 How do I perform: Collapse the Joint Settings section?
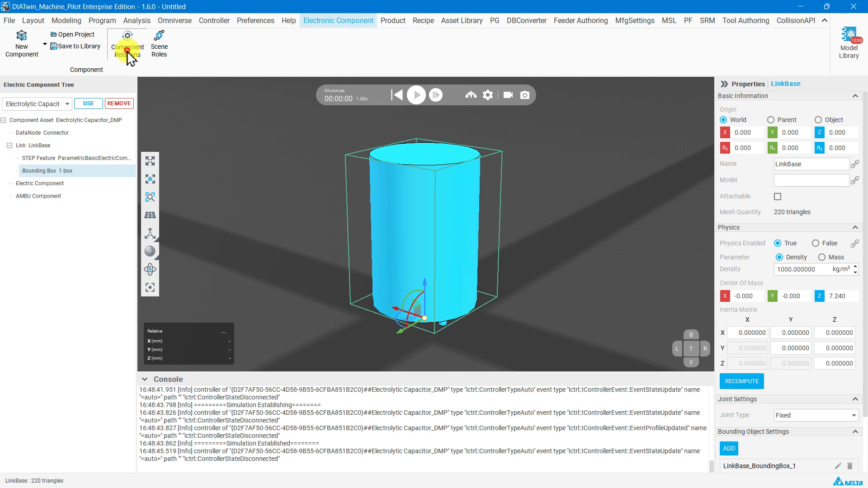[855, 399]
